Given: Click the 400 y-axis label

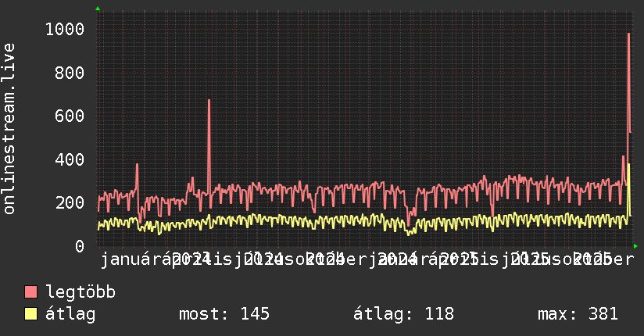Looking at the screenshot, I should (70, 159).
